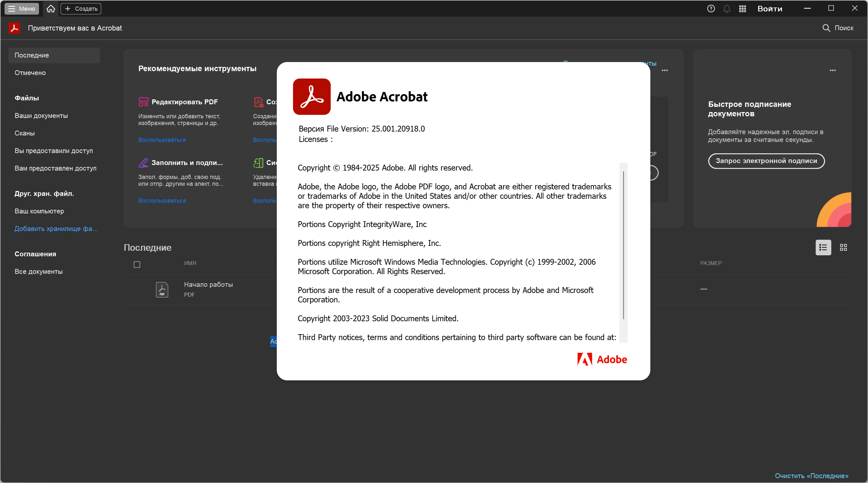Select Отмечено in left sidebar
Viewport: 868px width, 483px height.
30,73
